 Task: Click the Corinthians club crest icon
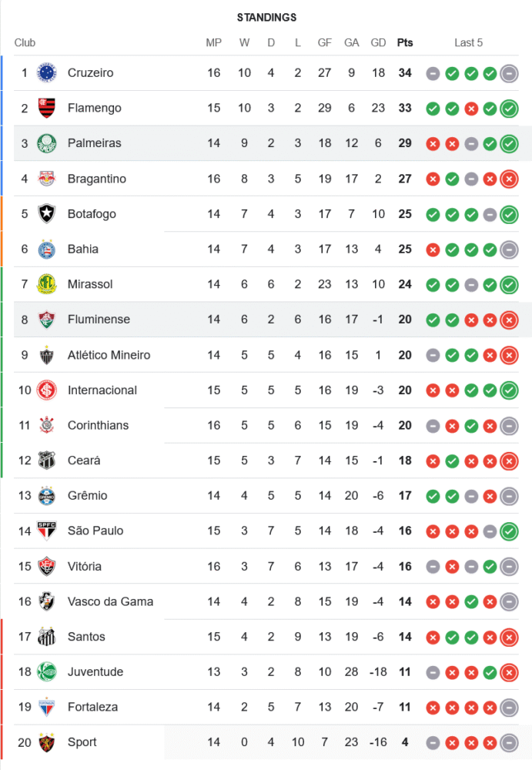[x=47, y=426]
